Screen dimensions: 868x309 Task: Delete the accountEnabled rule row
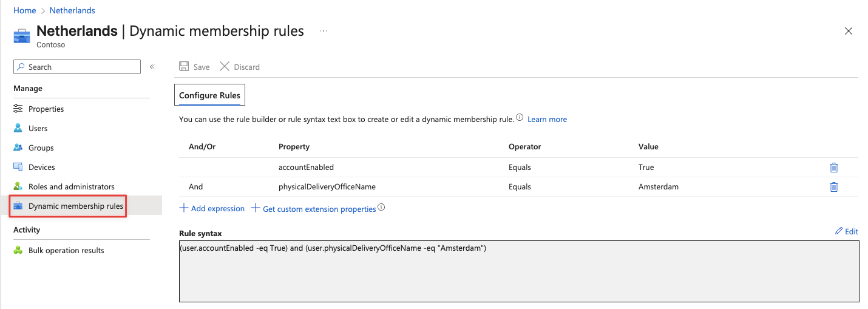click(x=833, y=168)
